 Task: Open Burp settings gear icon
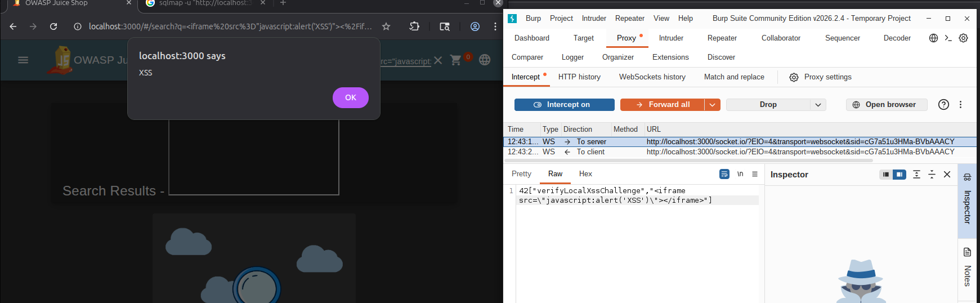coord(963,38)
